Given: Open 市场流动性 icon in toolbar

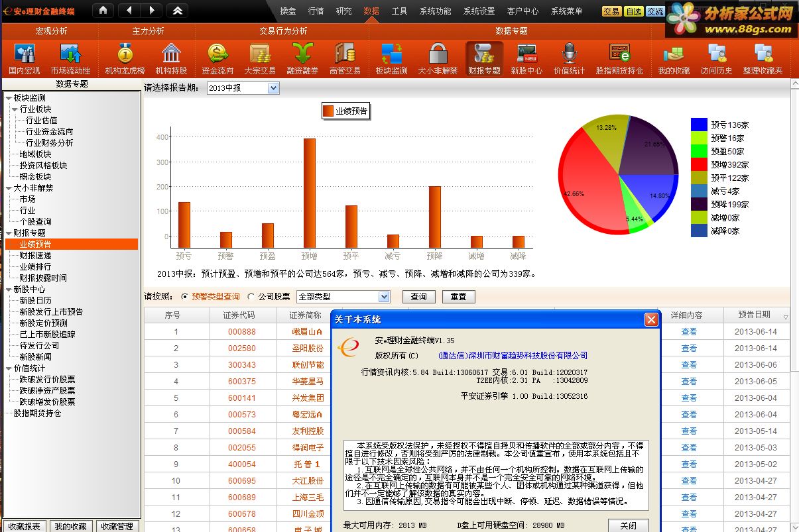Looking at the screenshot, I should [70, 58].
